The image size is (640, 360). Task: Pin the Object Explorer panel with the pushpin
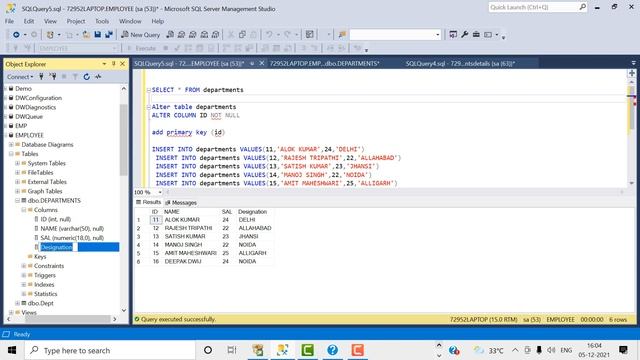[113, 64]
